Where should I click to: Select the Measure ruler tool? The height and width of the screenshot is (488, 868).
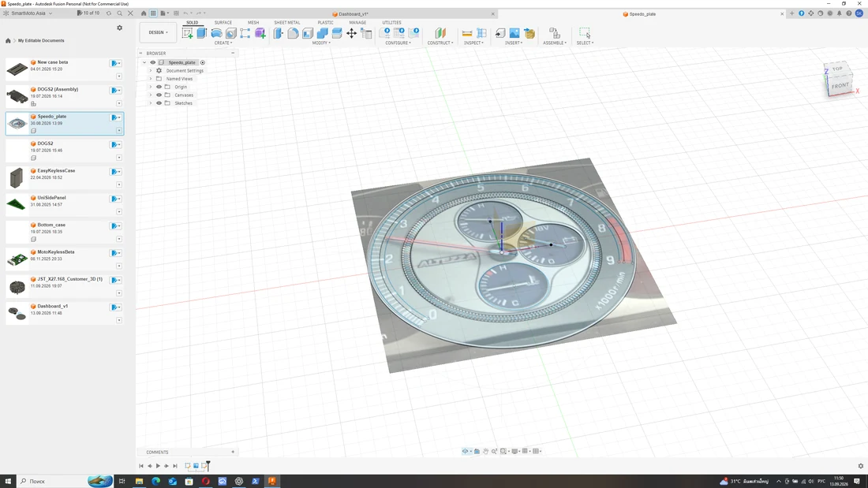coord(467,33)
